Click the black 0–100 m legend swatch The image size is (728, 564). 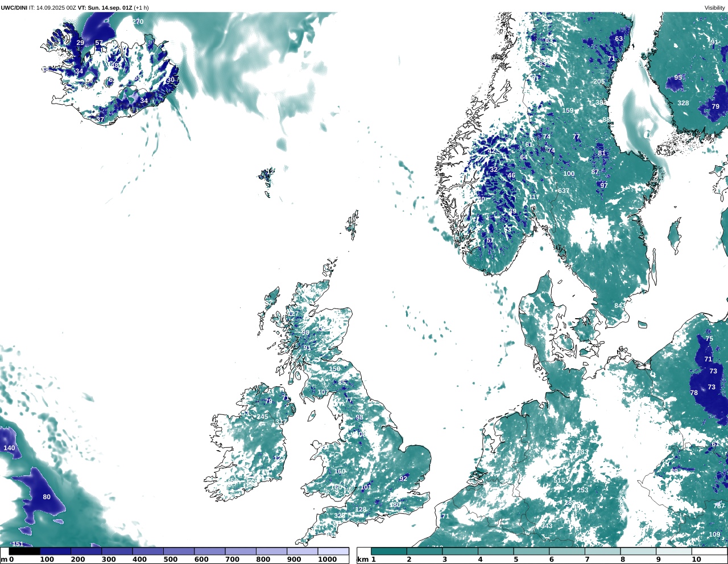[24, 551]
